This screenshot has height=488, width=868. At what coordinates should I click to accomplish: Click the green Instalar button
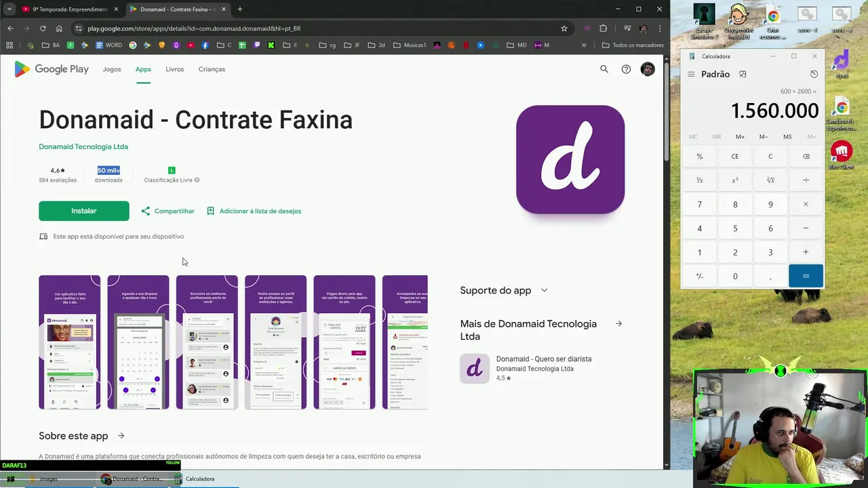(x=84, y=211)
